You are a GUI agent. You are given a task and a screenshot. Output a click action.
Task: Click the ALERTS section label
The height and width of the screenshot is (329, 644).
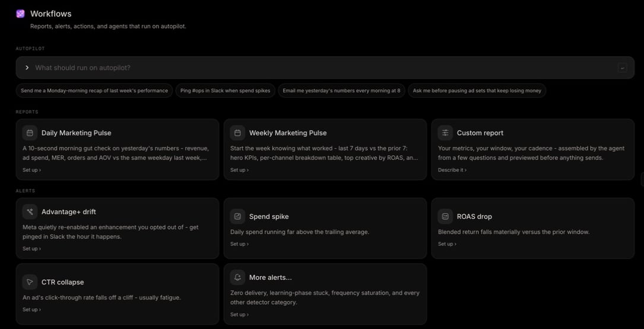[26, 191]
